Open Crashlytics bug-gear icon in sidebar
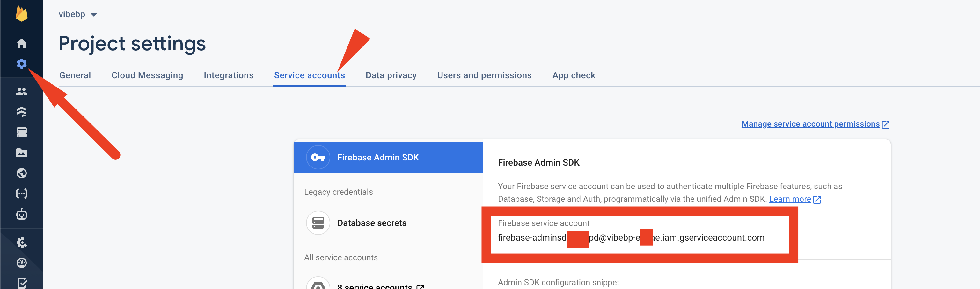Viewport: 980px width, 289px height. click(x=22, y=242)
